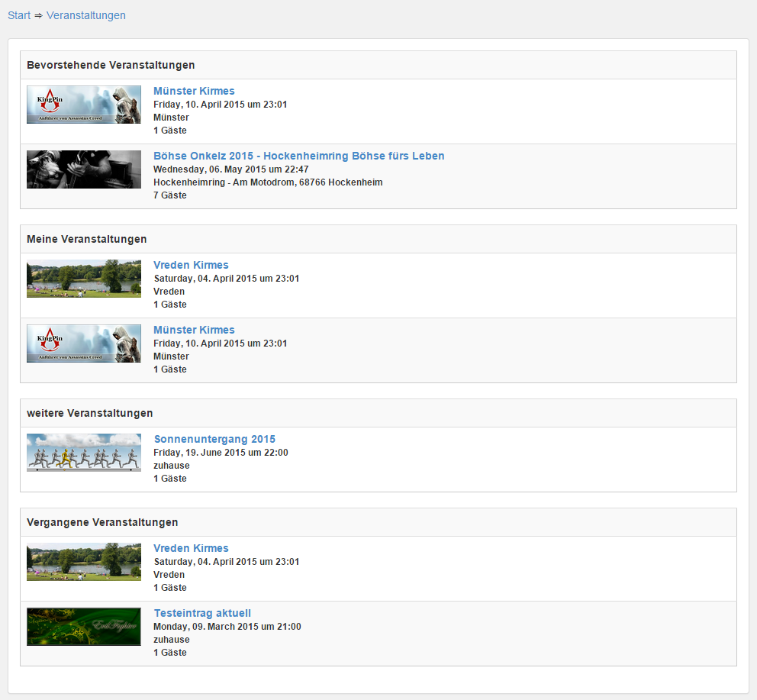Screen dimensions: 757x700
Task: Click 'zuhause' location under Testeintrag aktuell
Action: tap(172, 640)
